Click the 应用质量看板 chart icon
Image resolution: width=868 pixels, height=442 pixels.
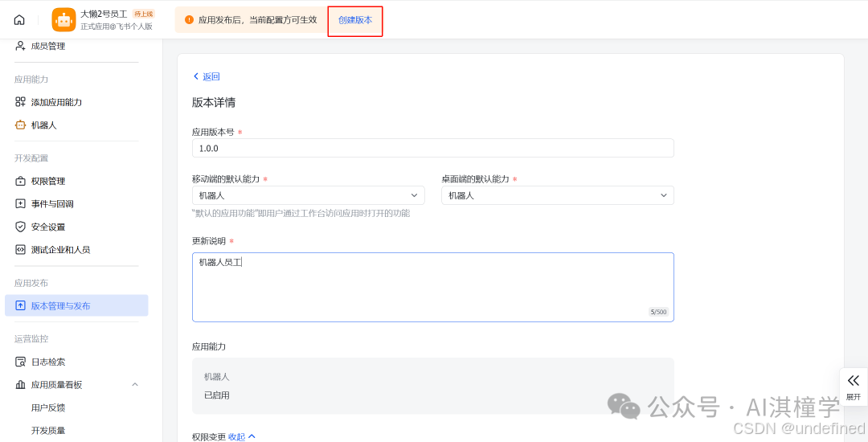click(x=20, y=384)
